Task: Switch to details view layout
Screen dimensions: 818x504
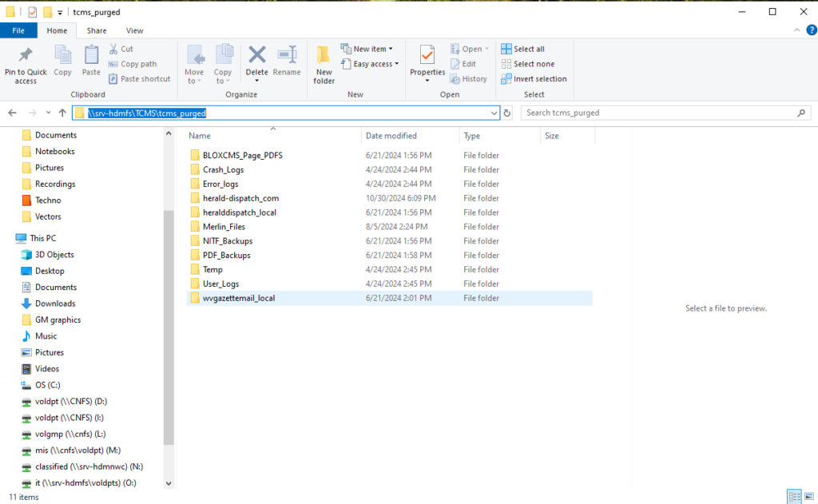Action: (x=794, y=497)
